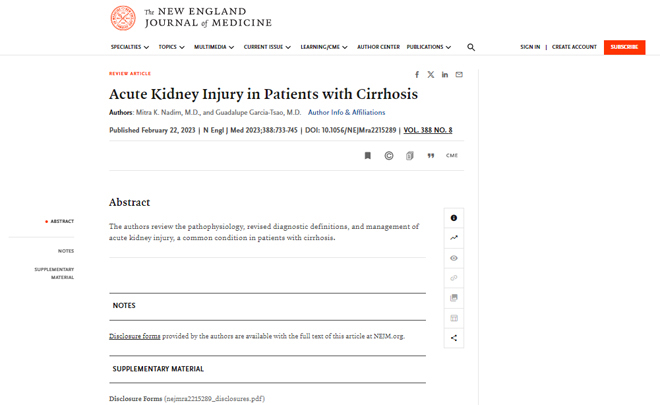The image size is (660, 405).
Task: Expand the Topics dropdown menu
Action: [x=171, y=47]
